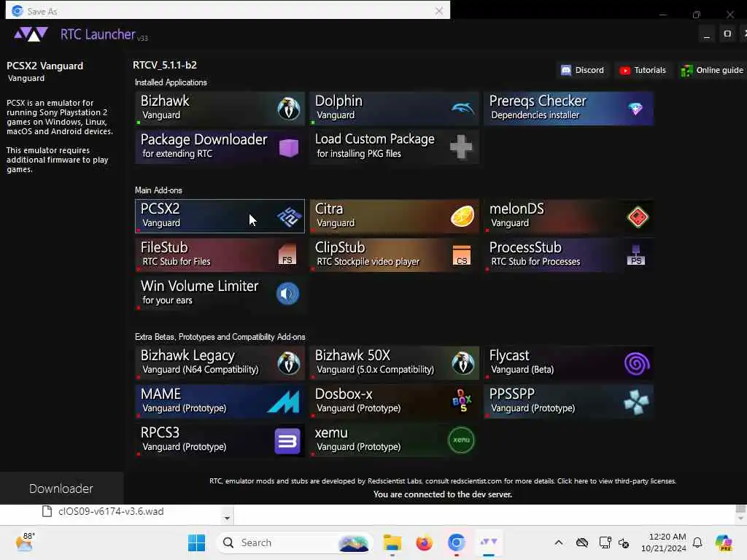Image resolution: width=747 pixels, height=560 pixels.
Task: Select the Citra Vanguard add-on
Action: point(394,216)
